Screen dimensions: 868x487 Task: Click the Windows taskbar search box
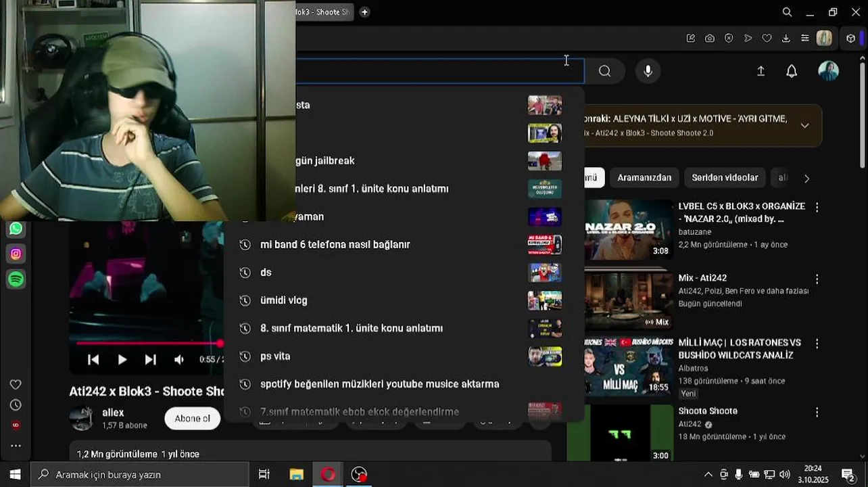141,475
